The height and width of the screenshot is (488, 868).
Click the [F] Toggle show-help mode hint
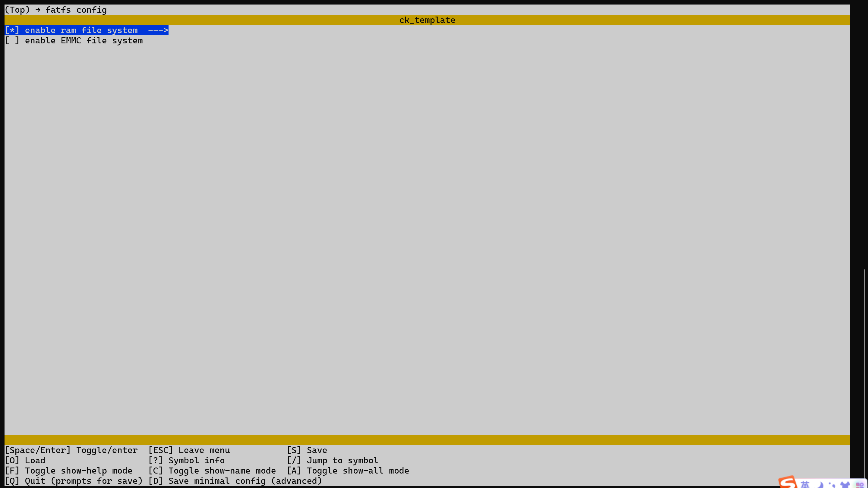tap(69, 471)
